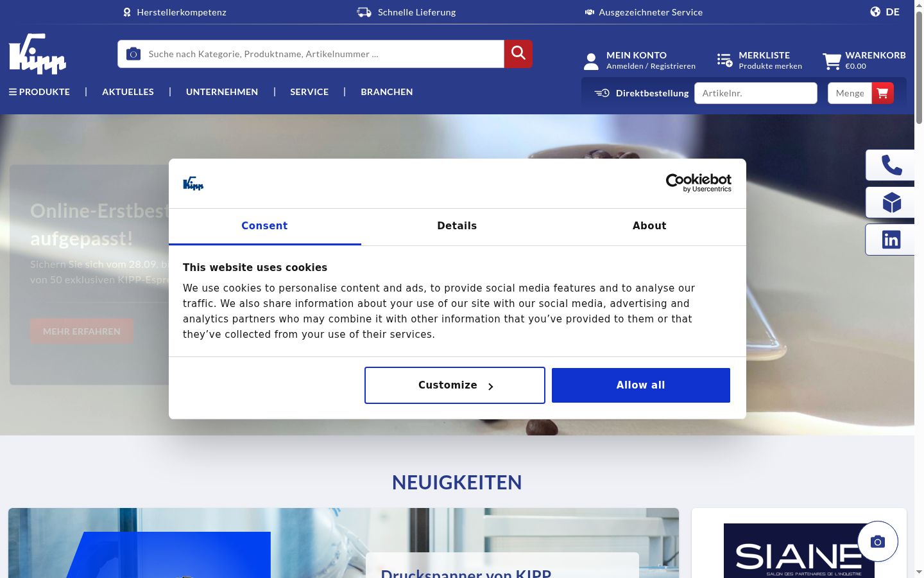Click the globe language icon

click(875, 12)
